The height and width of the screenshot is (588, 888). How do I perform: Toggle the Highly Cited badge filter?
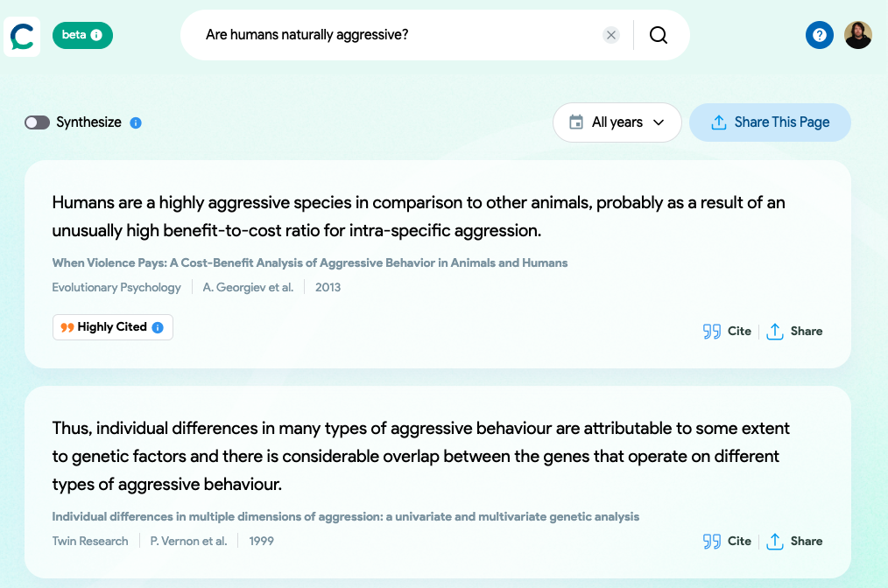click(108, 326)
